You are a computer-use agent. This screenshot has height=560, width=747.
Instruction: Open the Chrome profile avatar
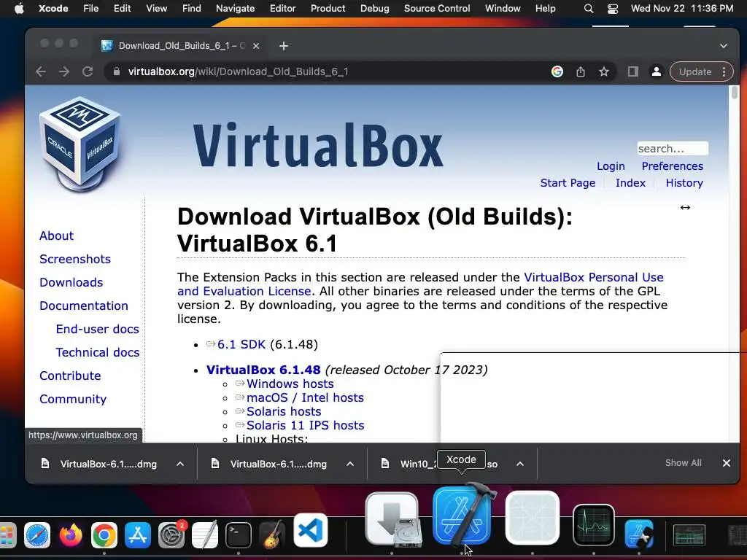[x=656, y=71]
